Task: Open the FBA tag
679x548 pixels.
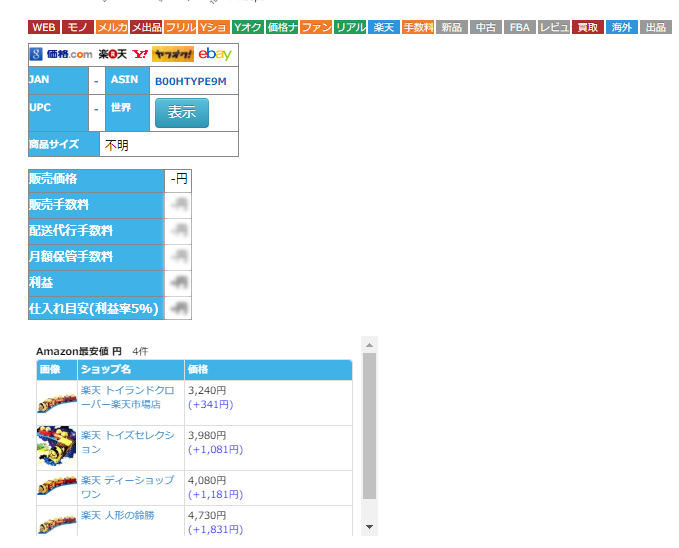Action: coord(520,27)
